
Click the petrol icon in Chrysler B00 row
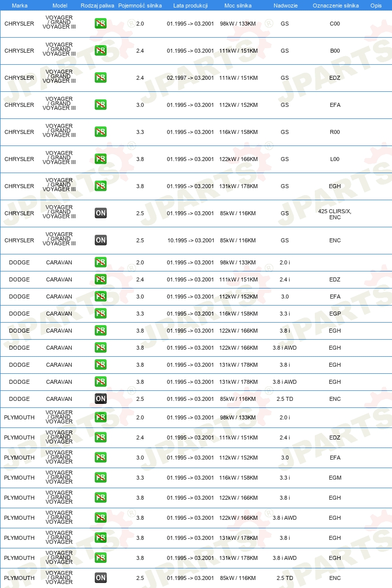pos(100,51)
